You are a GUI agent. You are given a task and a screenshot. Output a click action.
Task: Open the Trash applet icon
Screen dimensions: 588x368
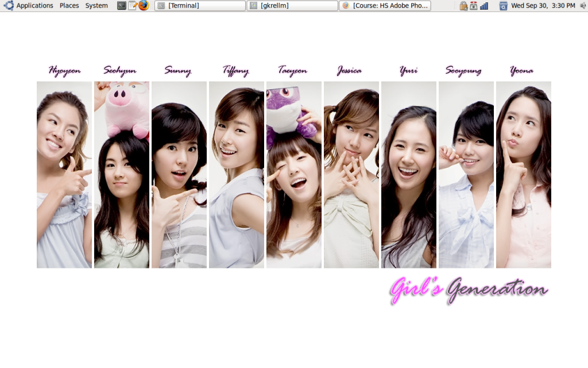tap(503, 6)
